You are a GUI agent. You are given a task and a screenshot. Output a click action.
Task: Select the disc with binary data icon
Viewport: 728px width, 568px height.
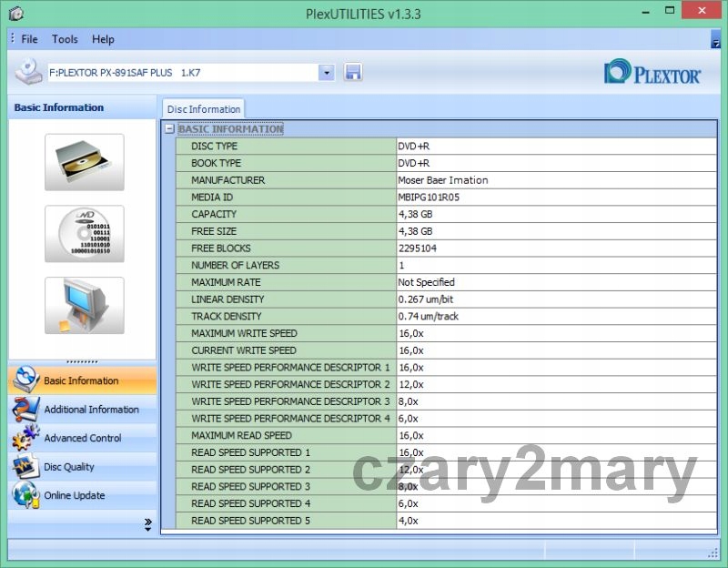[x=84, y=233]
